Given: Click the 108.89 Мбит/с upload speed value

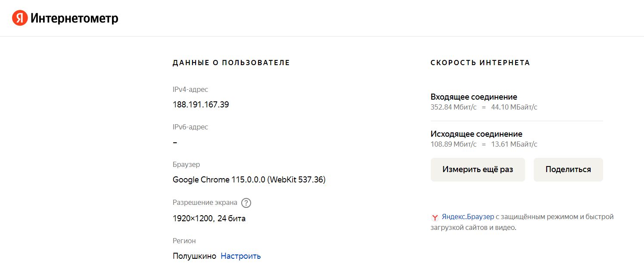Looking at the screenshot, I should point(454,144).
